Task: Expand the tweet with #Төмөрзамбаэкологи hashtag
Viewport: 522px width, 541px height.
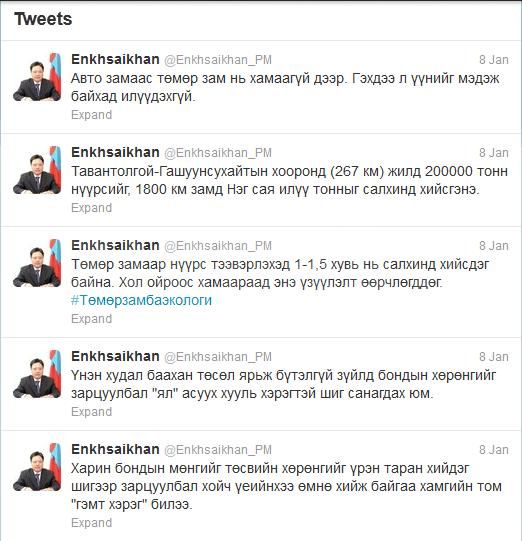Action: tap(91, 319)
